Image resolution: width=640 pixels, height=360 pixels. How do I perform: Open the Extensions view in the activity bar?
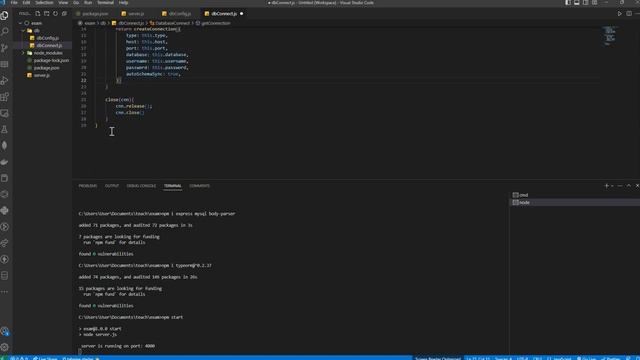(x=4, y=97)
